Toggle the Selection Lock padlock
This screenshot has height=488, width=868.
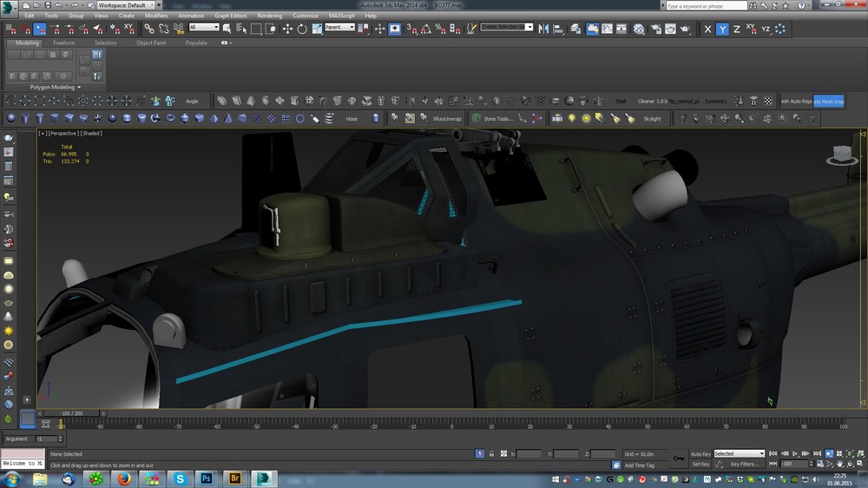(x=491, y=453)
